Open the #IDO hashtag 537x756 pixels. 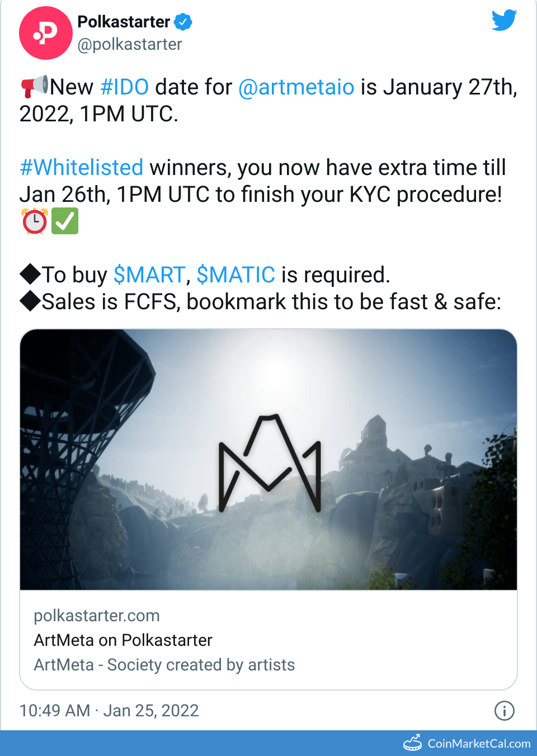[124, 87]
